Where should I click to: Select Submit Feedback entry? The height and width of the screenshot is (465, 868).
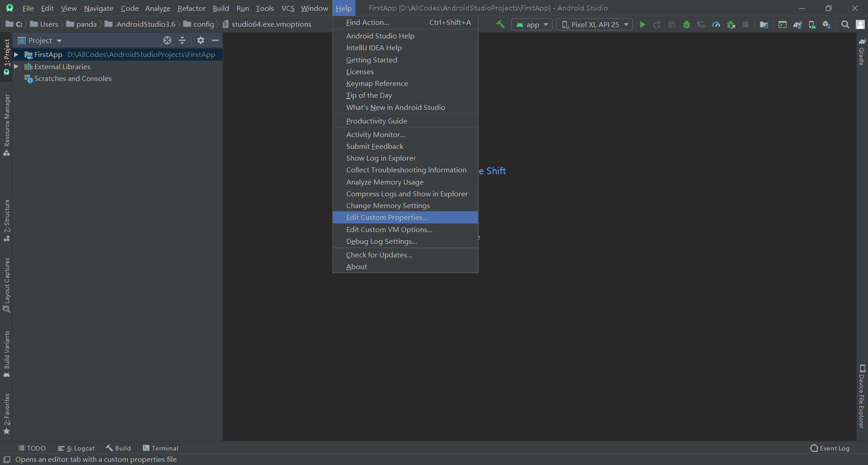(405, 146)
